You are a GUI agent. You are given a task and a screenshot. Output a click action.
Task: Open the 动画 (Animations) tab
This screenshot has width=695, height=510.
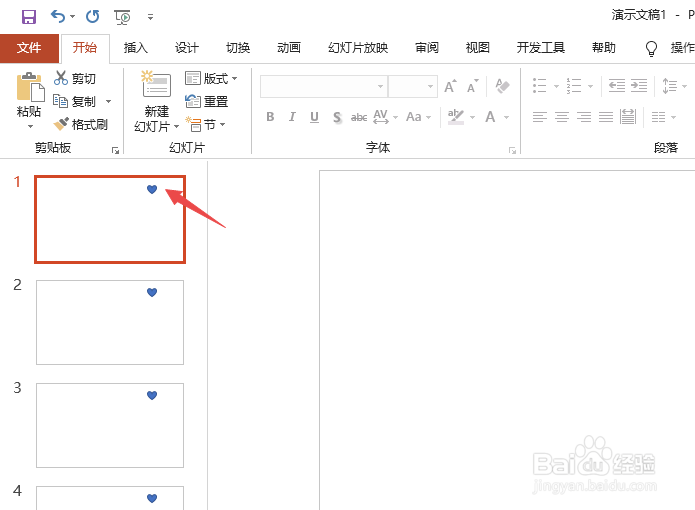click(x=289, y=48)
